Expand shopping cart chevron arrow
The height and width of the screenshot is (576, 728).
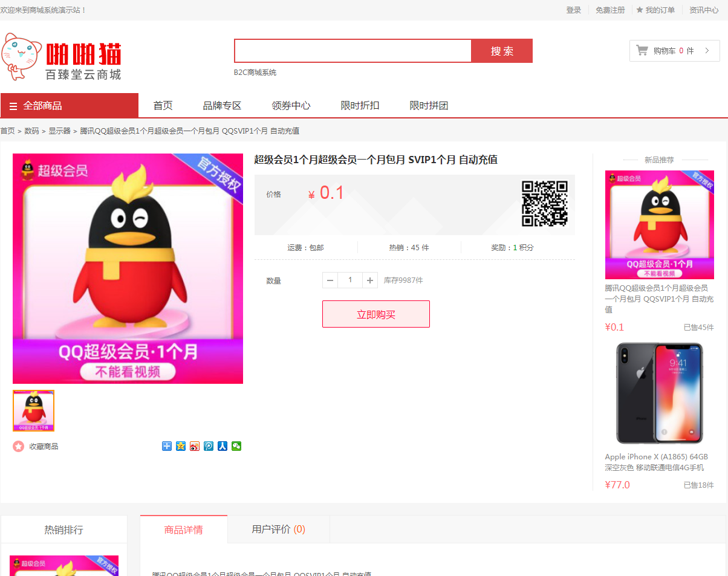tap(707, 51)
